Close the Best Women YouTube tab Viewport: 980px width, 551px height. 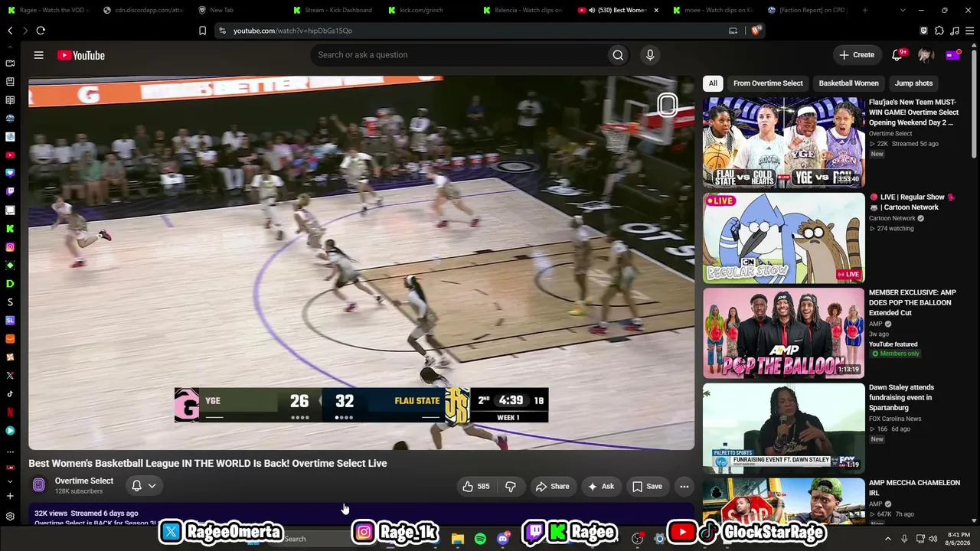coord(656,10)
